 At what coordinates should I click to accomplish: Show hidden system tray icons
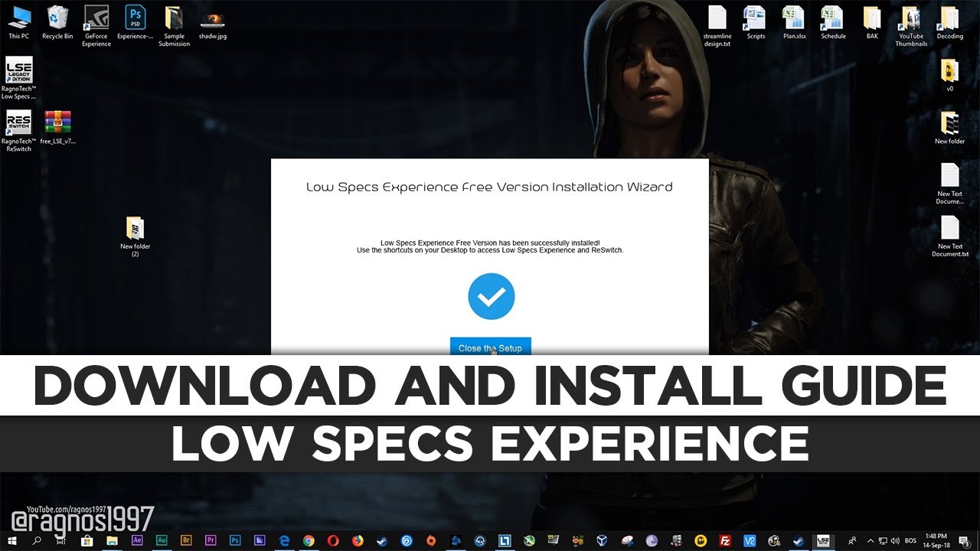tap(871, 540)
